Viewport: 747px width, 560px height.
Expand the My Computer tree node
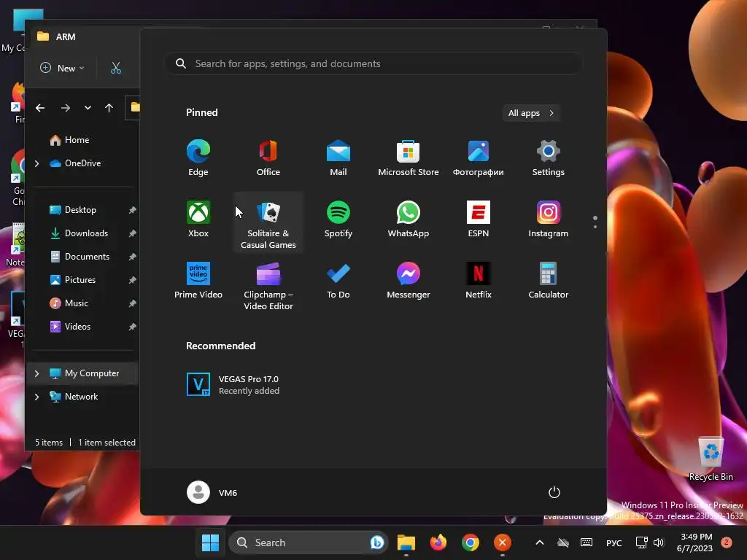(x=37, y=373)
